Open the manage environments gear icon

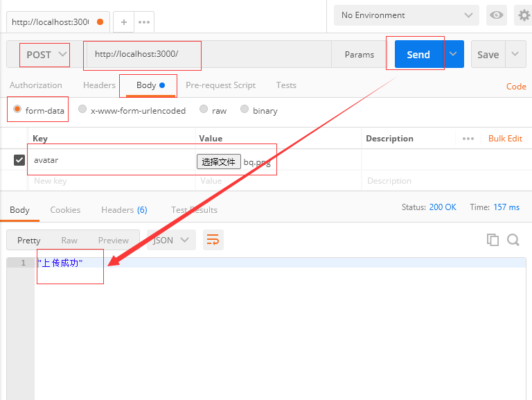(x=524, y=15)
